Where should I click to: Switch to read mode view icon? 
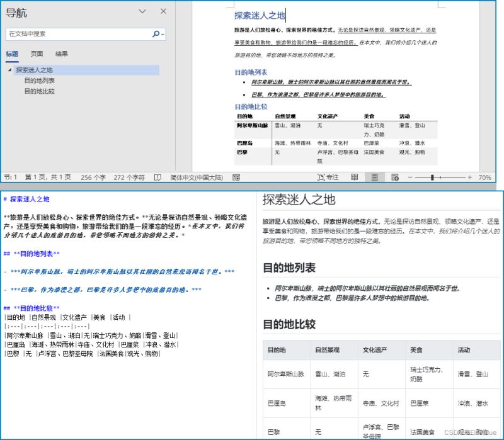point(354,177)
